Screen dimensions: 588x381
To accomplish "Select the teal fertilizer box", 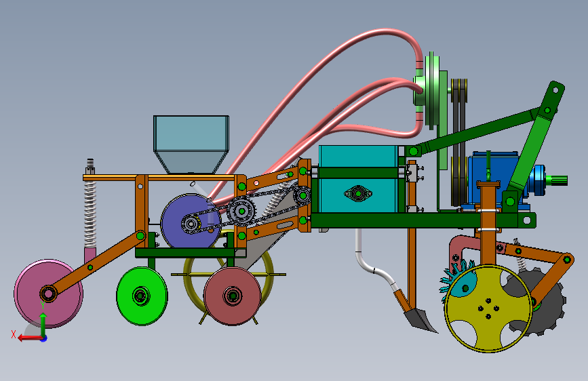I will pos(358,179).
